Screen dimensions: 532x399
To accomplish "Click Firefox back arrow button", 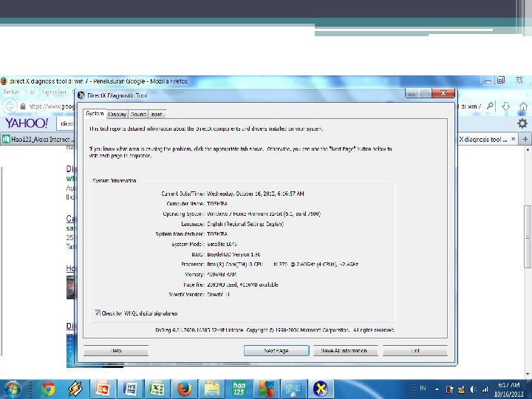I will tap(10, 106).
